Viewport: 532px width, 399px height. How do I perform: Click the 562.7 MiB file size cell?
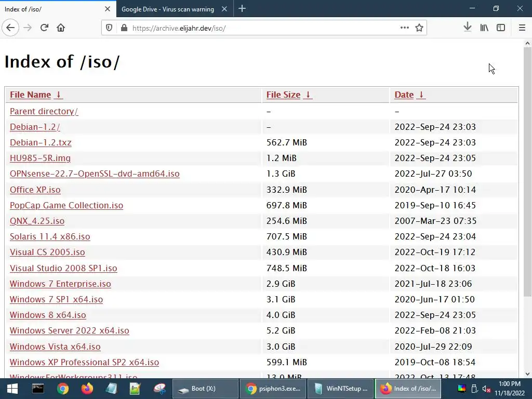coord(325,142)
